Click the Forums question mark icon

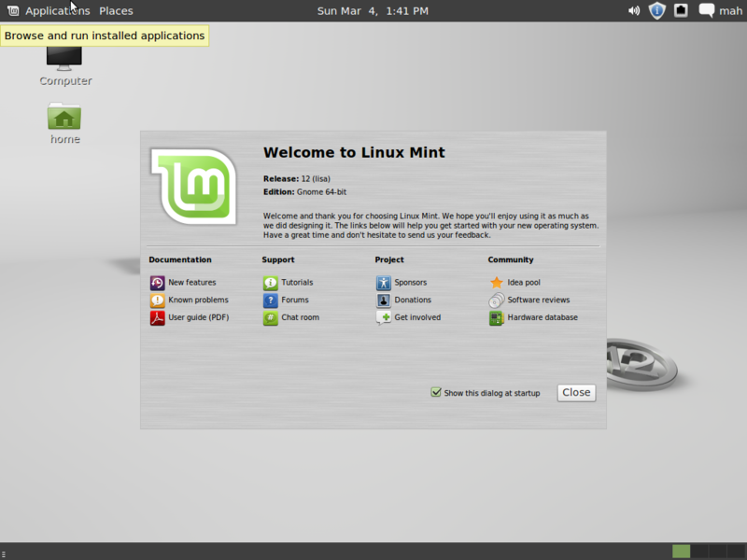(x=270, y=300)
